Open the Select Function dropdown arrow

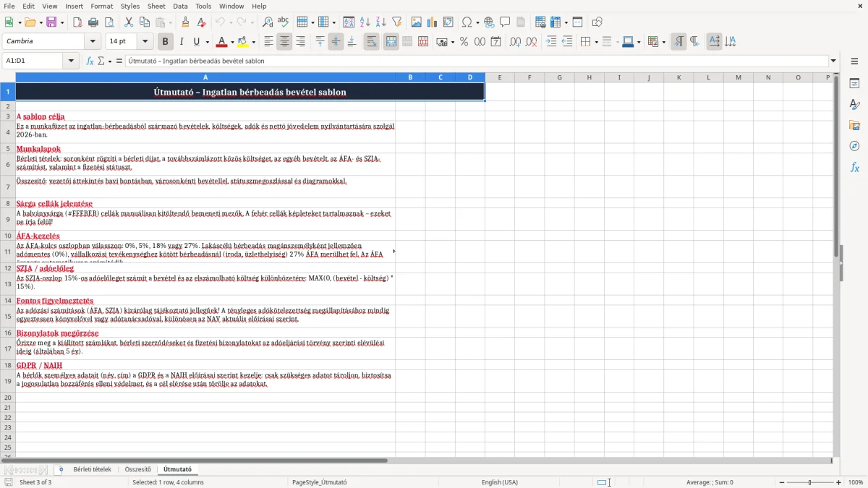[x=110, y=61]
